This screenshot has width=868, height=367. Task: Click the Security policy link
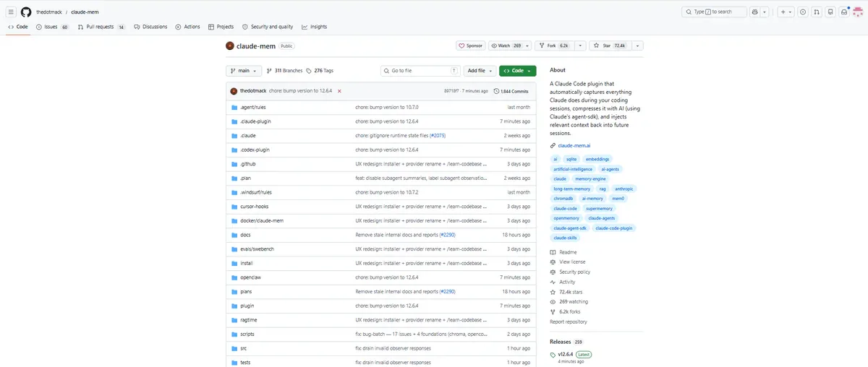pyautogui.click(x=574, y=272)
